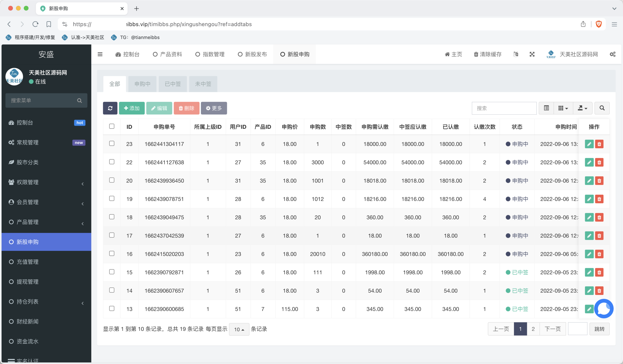Click the language switch icon in header

(516, 54)
